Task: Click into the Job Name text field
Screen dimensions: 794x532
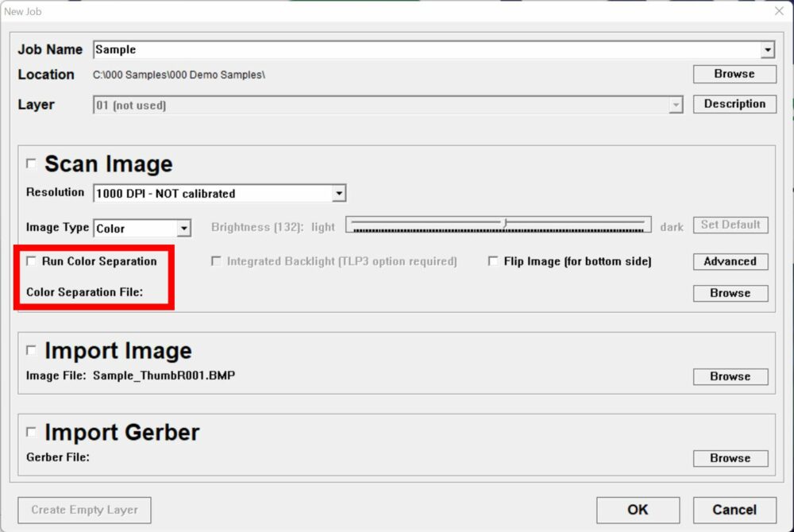Action: coord(427,49)
